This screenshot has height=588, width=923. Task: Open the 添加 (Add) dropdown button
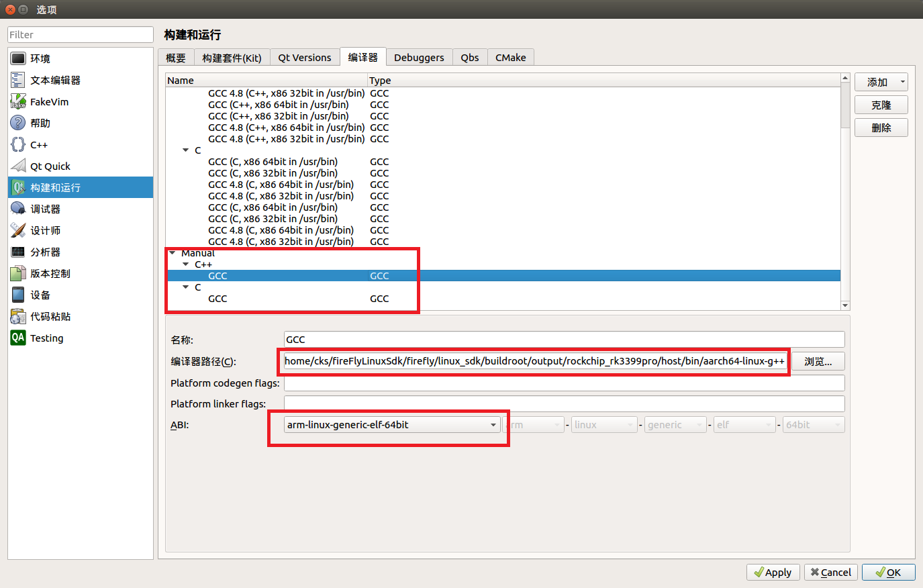coord(881,82)
